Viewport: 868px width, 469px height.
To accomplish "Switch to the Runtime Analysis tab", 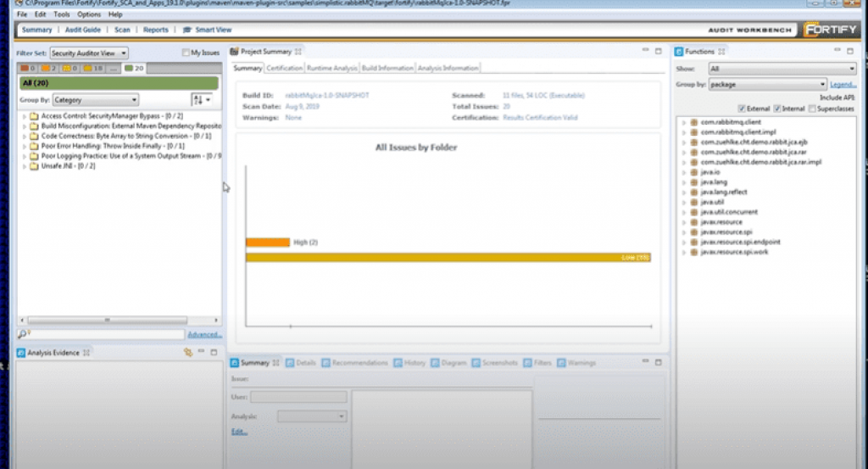I will pos(332,68).
